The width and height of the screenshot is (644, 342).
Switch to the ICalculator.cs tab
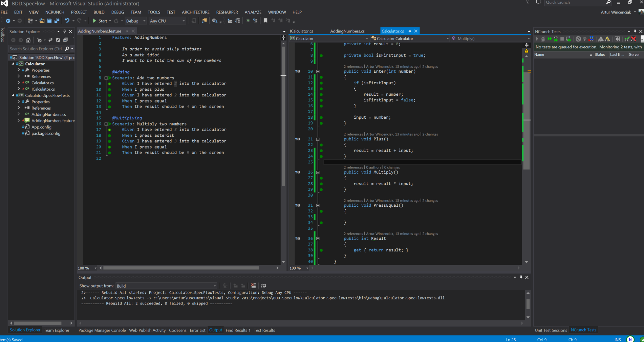pos(301,31)
